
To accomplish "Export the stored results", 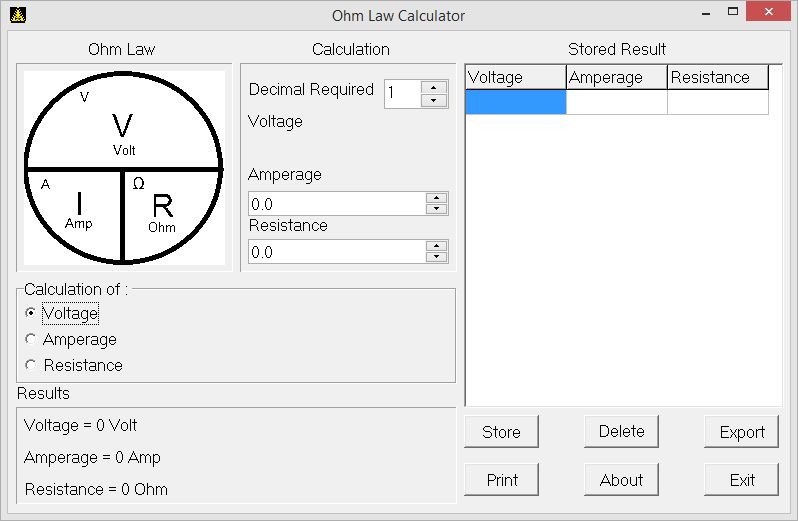I will pyautogui.click(x=742, y=431).
